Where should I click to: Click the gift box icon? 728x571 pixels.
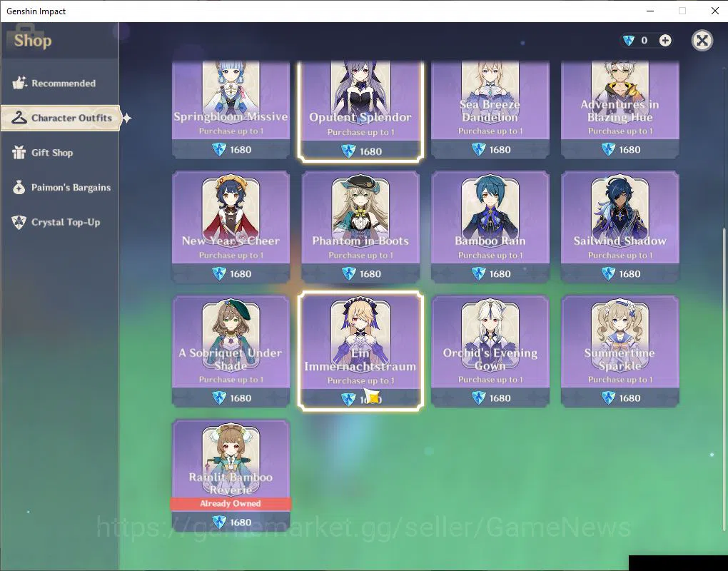point(19,152)
